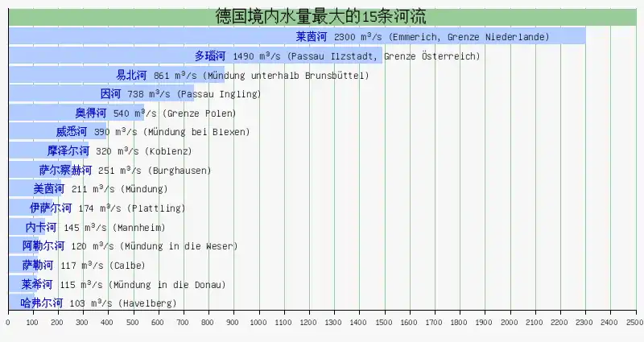Follow the 内卡河 river link

(x=41, y=227)
